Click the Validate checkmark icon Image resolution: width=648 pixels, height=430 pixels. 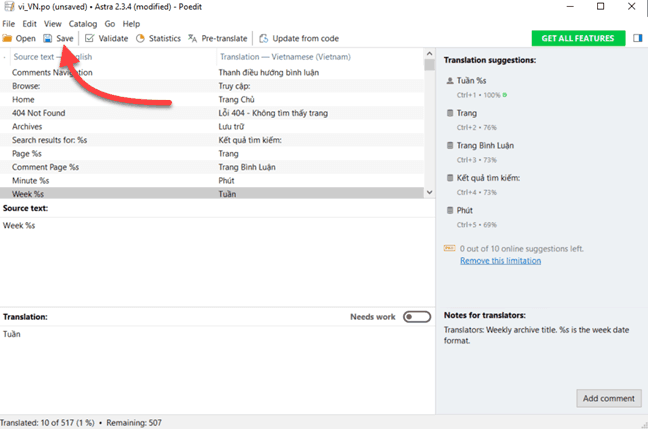[x=89, y=38]
